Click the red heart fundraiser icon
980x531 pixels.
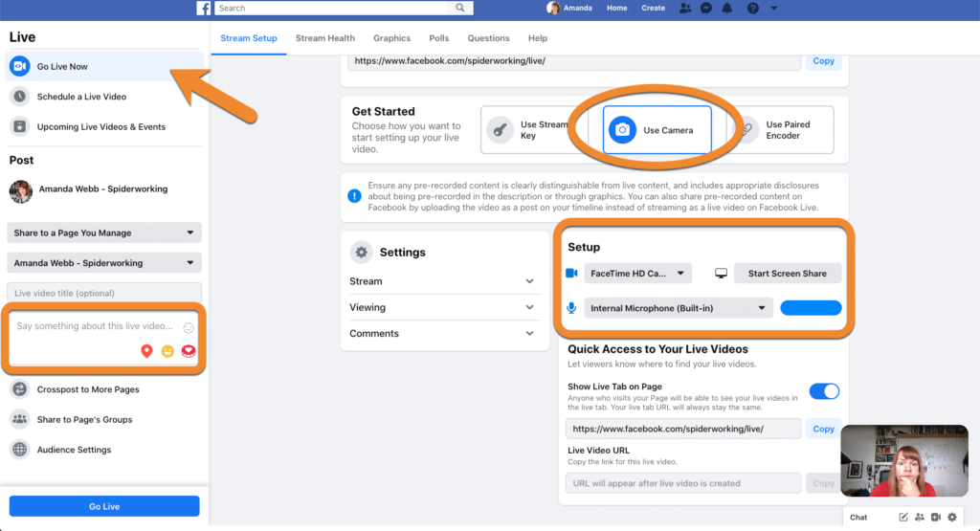(189, 351)
